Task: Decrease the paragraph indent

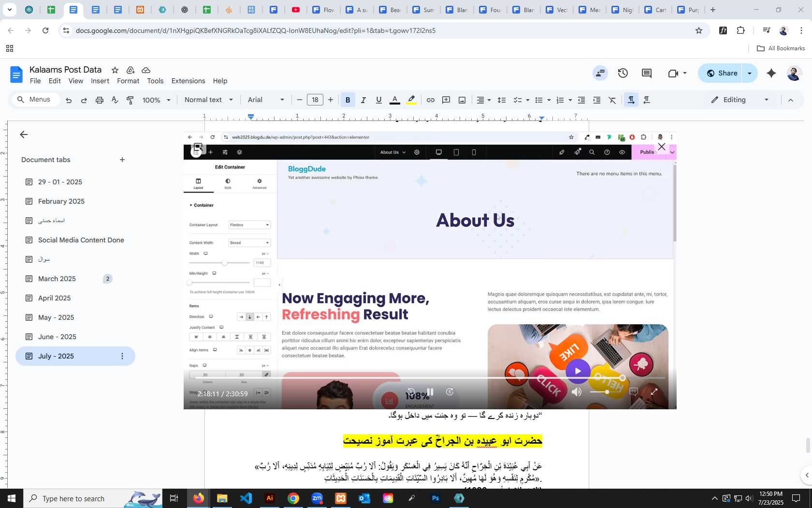Action: (x=581, y=100)
